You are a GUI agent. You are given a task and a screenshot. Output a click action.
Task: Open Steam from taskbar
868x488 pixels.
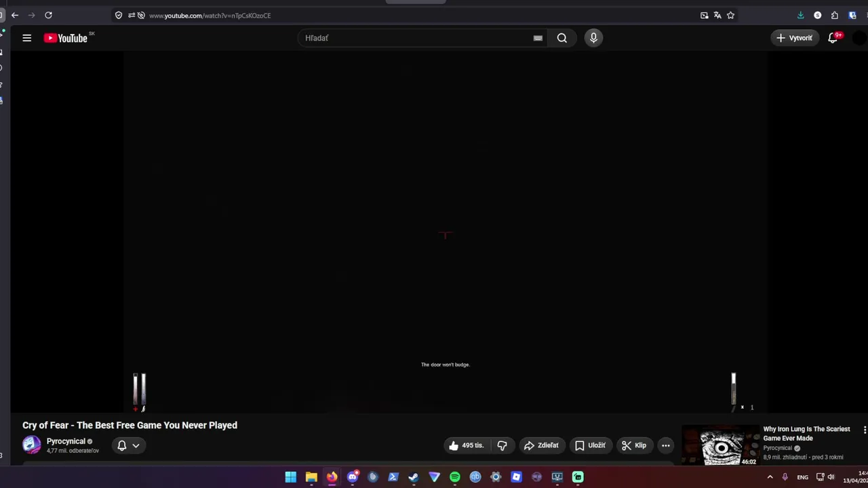click(x=414, y=477)
